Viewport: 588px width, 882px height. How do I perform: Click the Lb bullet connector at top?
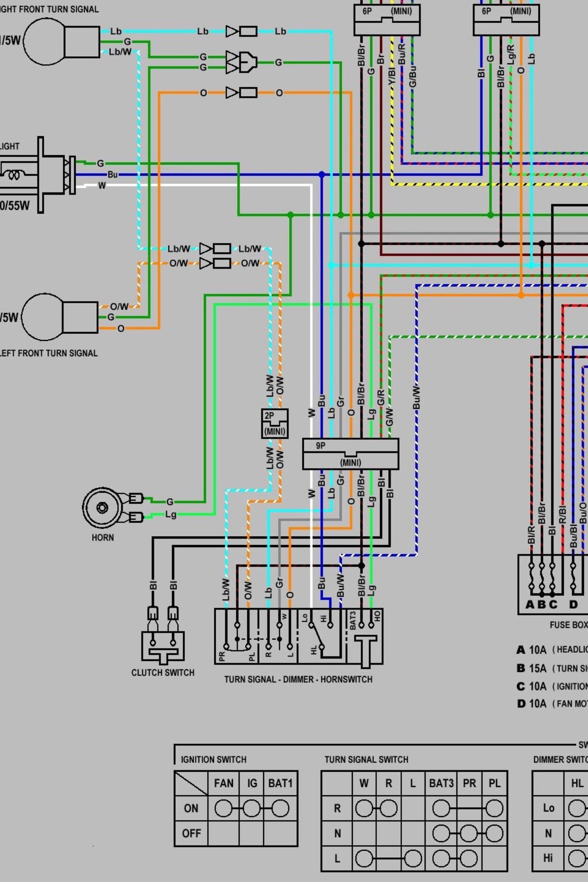point(241,32)
